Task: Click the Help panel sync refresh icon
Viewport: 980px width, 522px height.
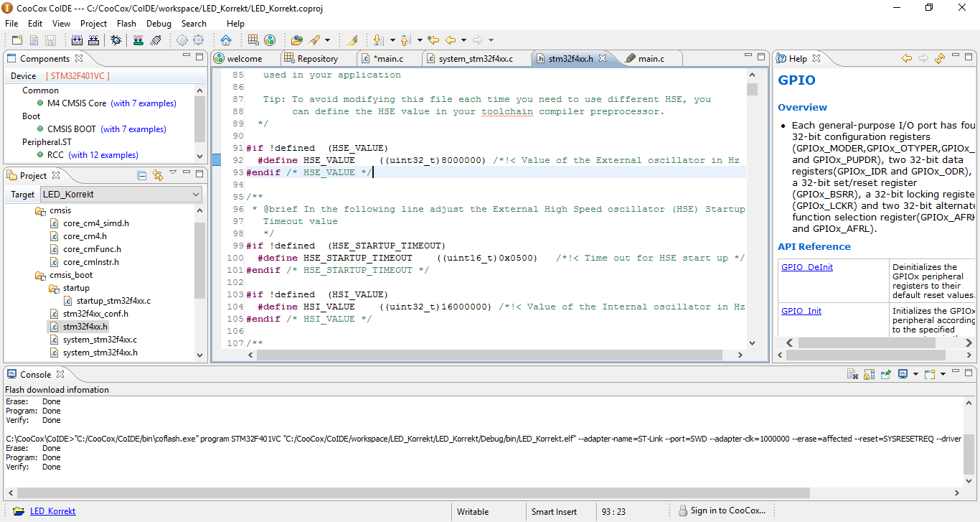Action: (940, 58)
